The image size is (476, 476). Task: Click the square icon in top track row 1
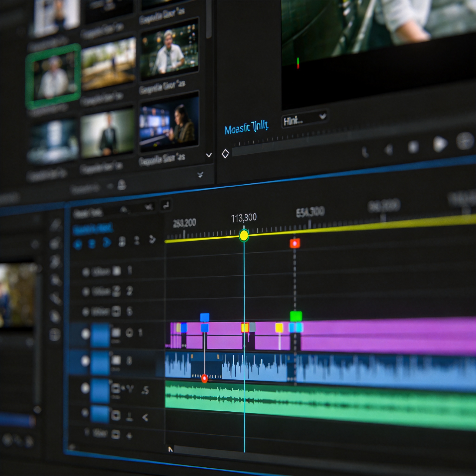click(117, 271)
